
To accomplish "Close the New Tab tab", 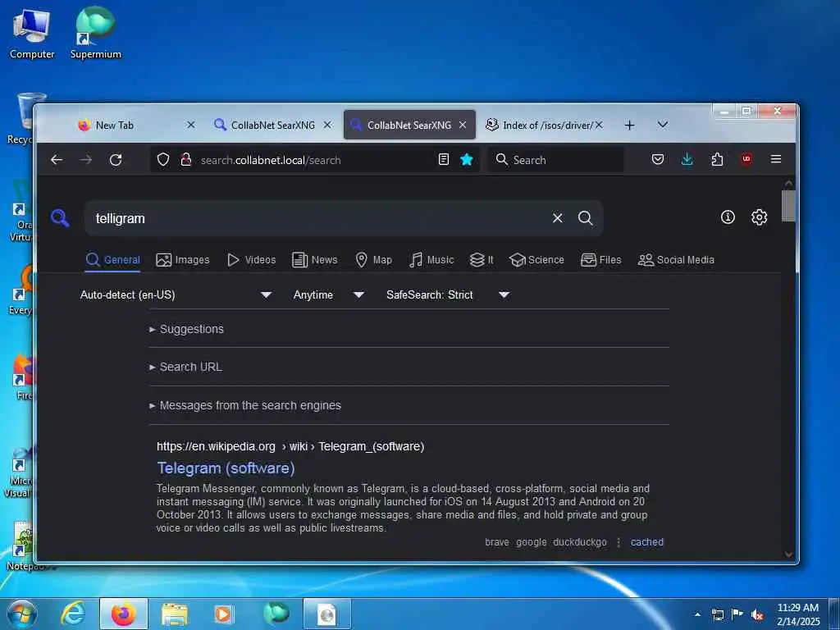I will coord(190,125).
